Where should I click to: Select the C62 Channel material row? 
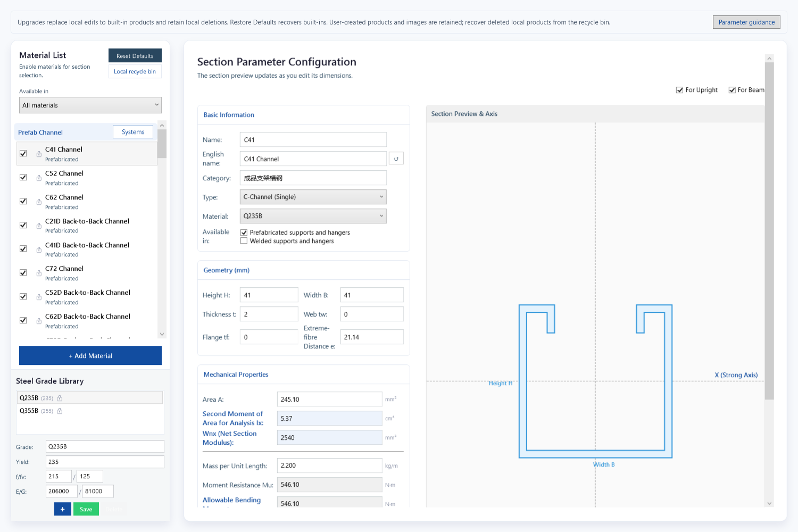[x=87, y=202]
